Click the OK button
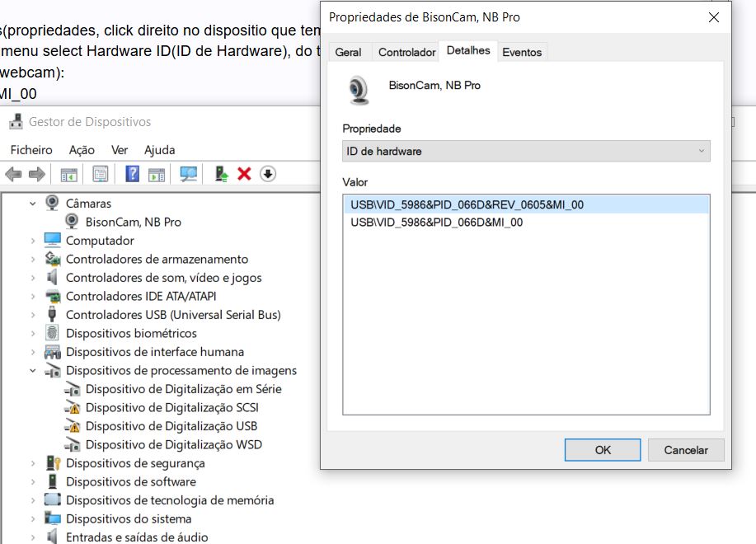 pos(603,450)
